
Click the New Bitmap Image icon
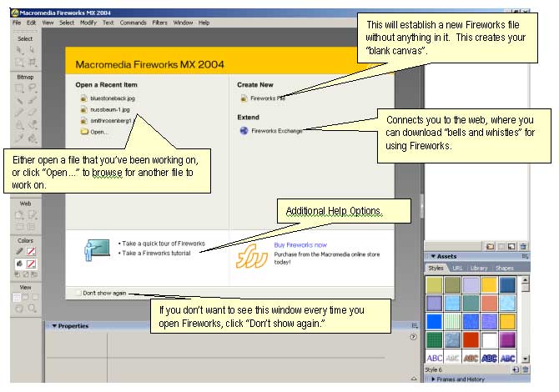coord(511,246)
